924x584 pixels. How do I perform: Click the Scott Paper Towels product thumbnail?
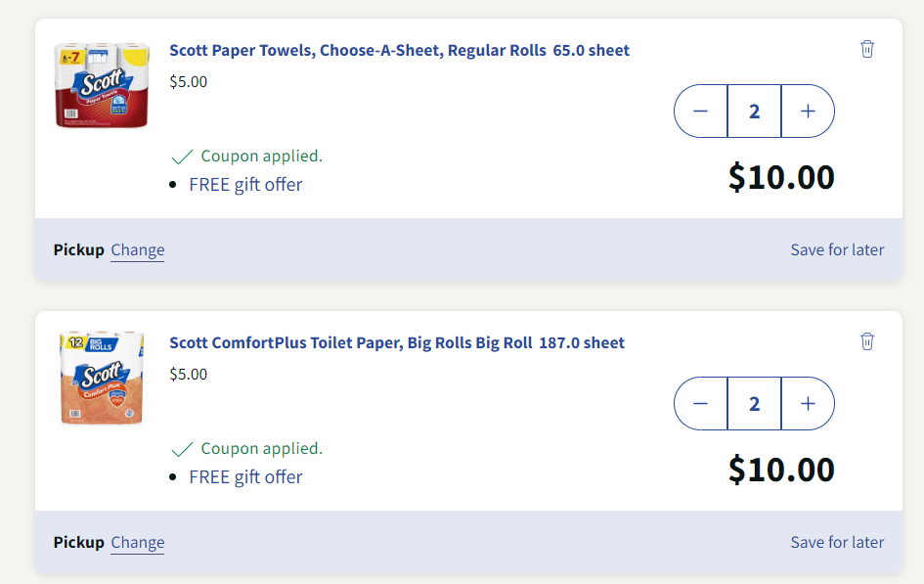[102, 84]
